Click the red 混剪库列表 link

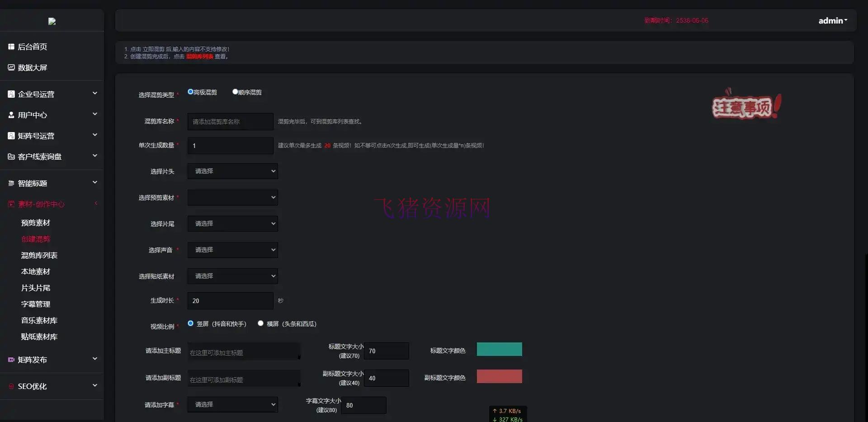coord(200,57)
